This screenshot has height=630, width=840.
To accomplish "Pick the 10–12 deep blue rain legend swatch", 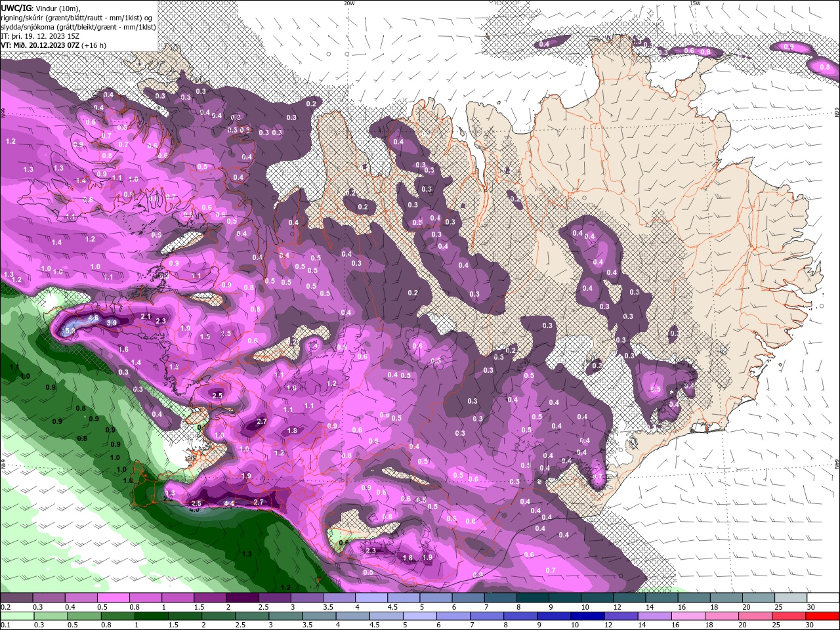I will coord(587,616).
